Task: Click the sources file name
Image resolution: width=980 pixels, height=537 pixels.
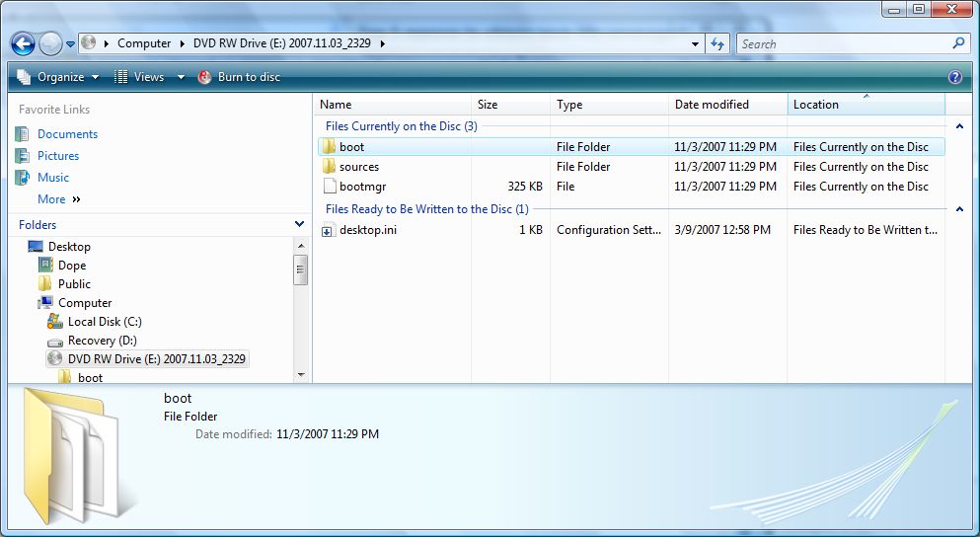Action: coord(359,167)
